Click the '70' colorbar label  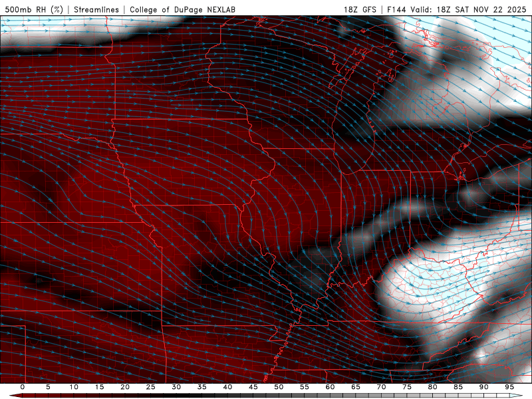(x=381, y=387)
